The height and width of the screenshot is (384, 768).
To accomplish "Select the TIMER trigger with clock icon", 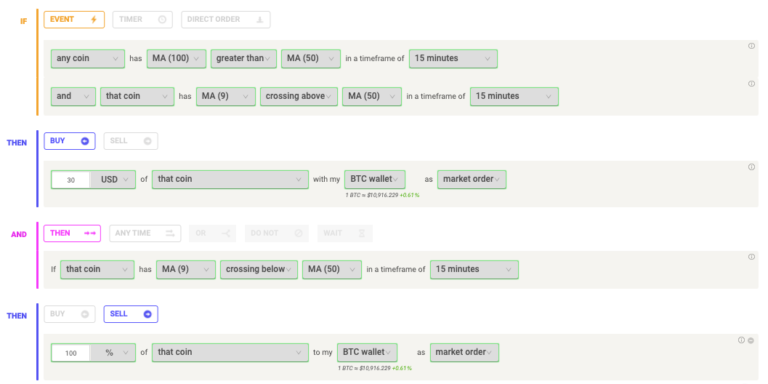I will point(143,20).
